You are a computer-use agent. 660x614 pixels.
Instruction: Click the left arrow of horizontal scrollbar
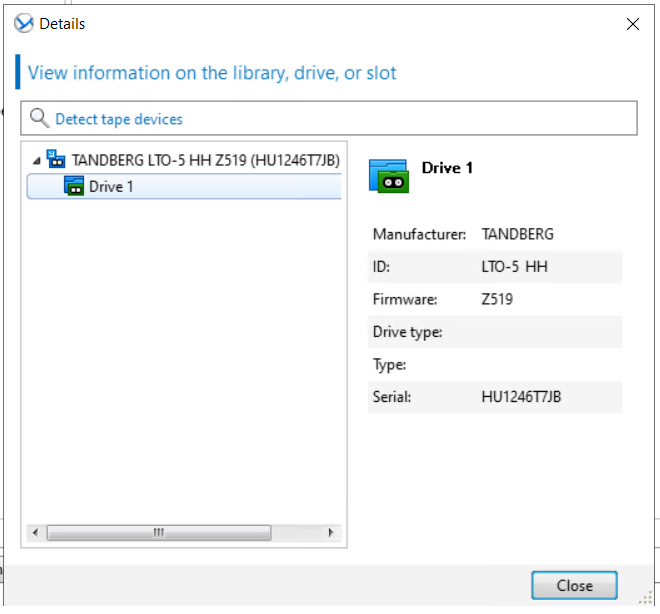35,533
